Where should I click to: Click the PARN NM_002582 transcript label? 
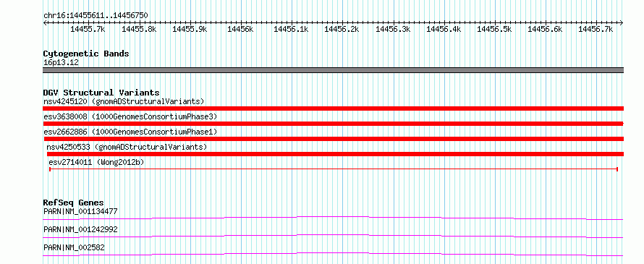click(74, 247)
